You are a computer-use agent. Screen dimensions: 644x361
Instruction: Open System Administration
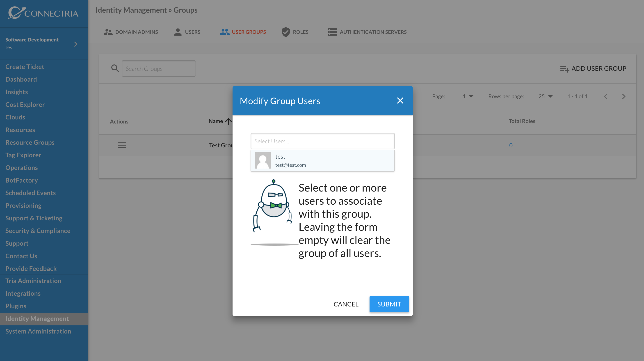click(38, 331)
